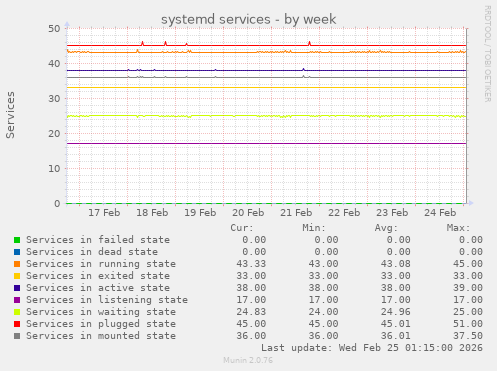This screenshot has width=497, height=371.
Task: Click the yellow exited state line at 33
Action: pos(267,88)
